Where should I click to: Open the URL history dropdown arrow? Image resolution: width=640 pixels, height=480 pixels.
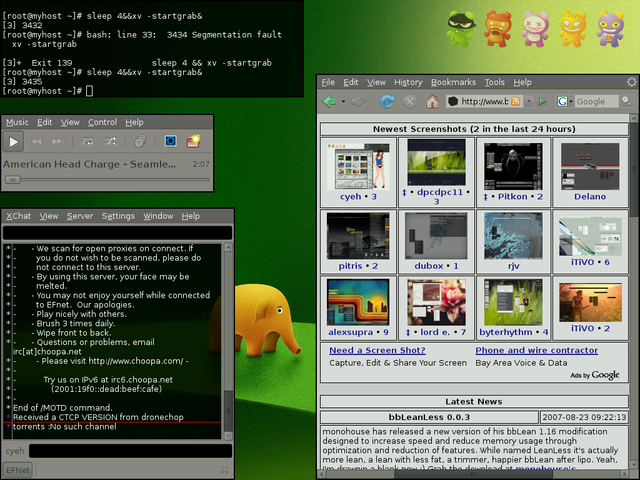pos(529,101)
